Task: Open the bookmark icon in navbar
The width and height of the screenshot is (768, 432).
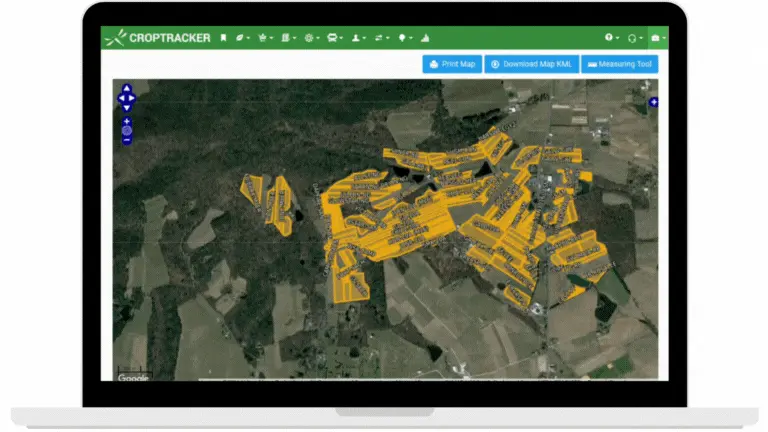Action: pos(223,38)
